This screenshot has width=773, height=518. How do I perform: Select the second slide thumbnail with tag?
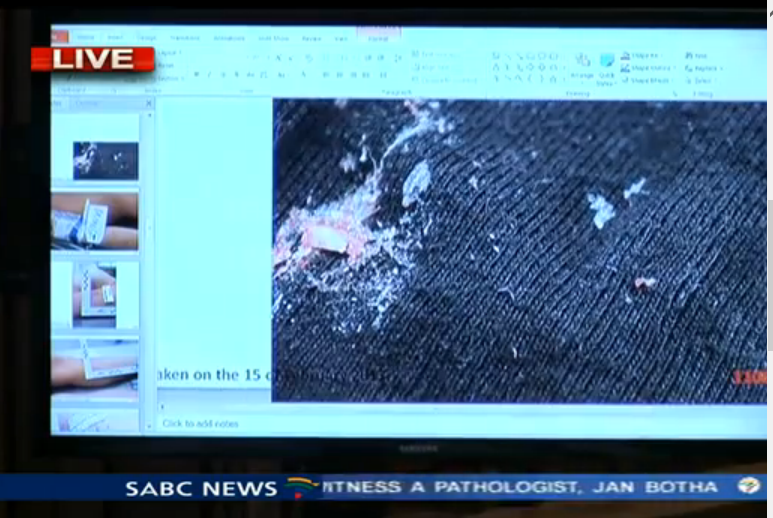tap(97, 222)
